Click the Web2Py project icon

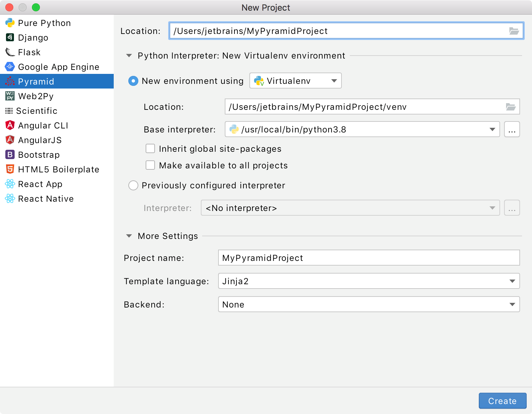pyautogui.click(x=10, y=96)
